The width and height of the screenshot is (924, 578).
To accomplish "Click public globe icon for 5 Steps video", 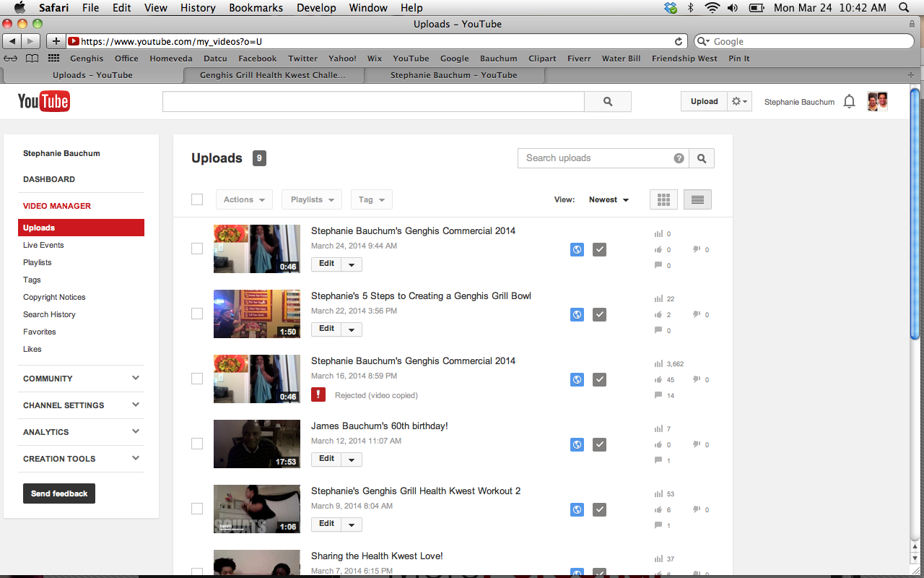I will (577, 314).
